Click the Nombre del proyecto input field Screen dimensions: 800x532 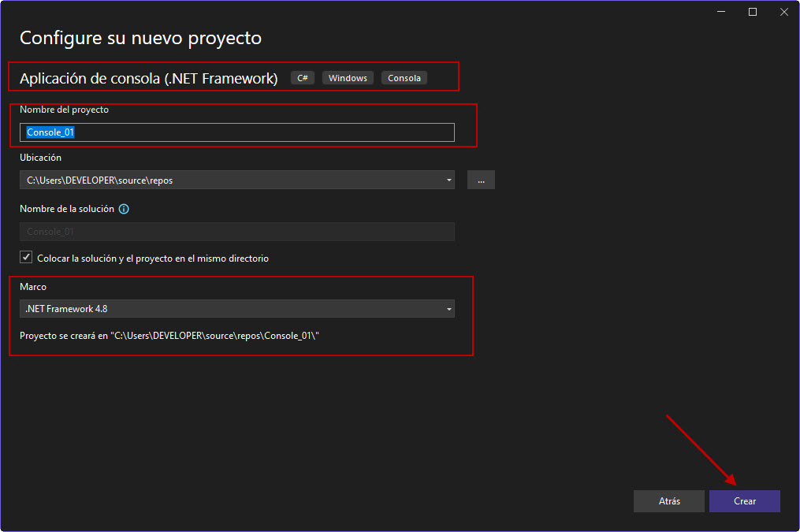237,132
